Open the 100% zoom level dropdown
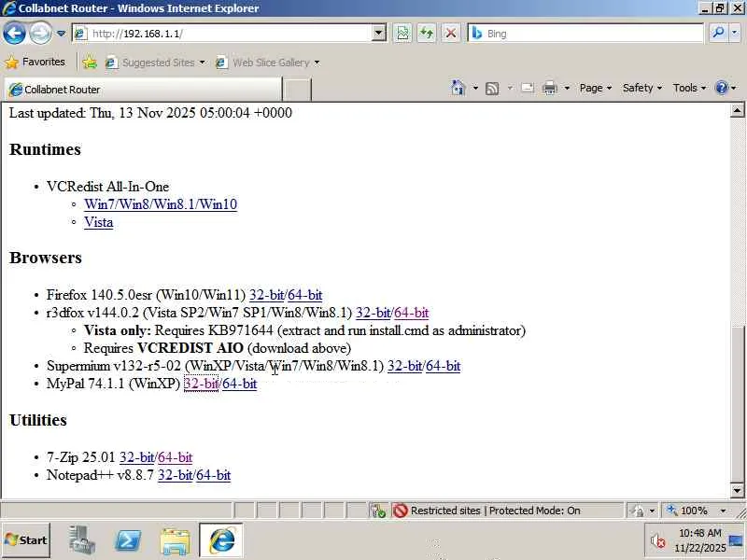The height and width of the screenshot is (560, 747). (x=723, y=511)
